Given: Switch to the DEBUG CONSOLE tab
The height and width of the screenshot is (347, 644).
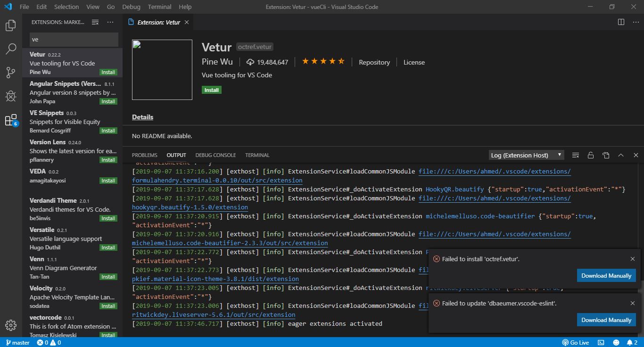Looking at the screenshot, I should [215, 155].
